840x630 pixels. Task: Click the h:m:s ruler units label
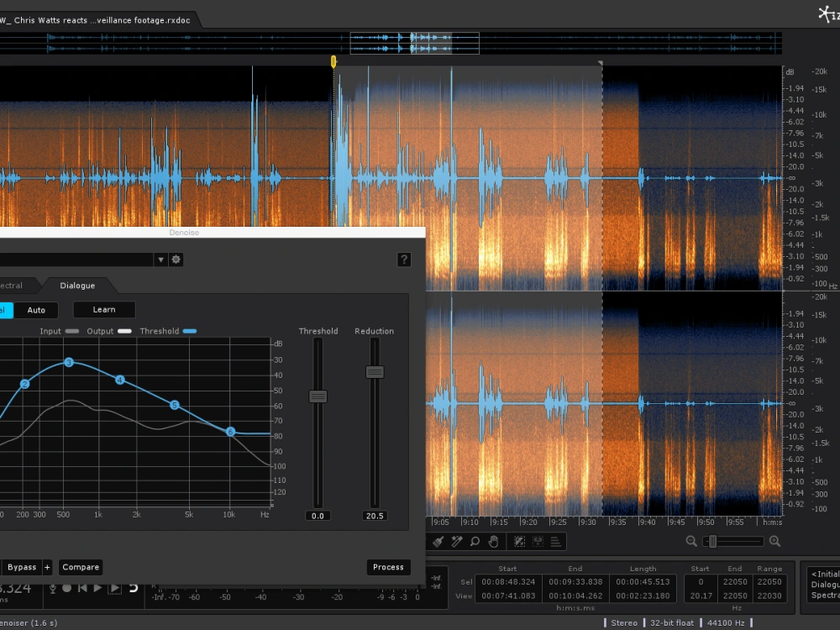point(772,522)
